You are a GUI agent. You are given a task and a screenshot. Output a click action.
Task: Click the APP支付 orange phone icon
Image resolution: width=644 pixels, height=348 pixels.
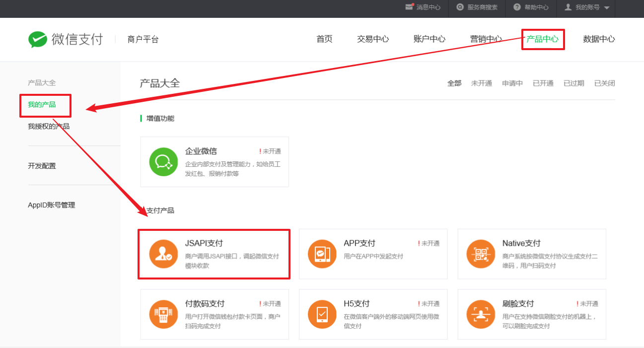(322, 254)
